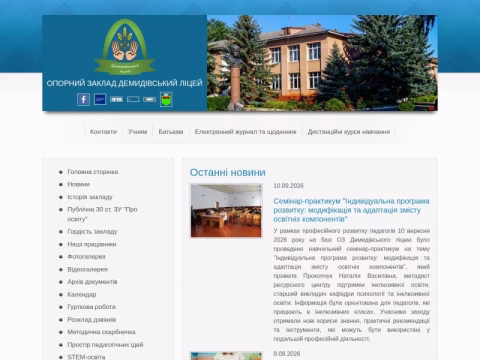Open Наші працівники sidebar link
This screenshot has height=360, width=480.
click(x=92, y=244)
